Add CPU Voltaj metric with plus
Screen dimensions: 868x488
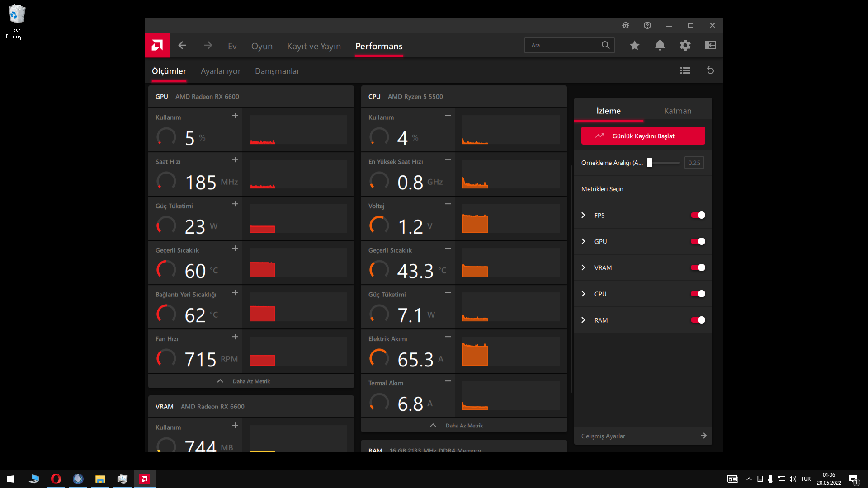pyautogui.click(x=448, y=204)
